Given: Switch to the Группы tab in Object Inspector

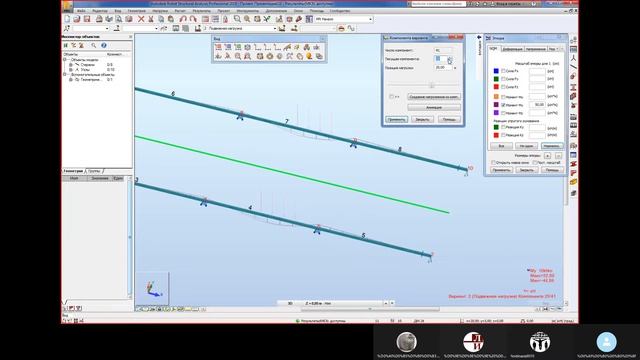Looking at the screenshot, I should [x=94, y=171].
